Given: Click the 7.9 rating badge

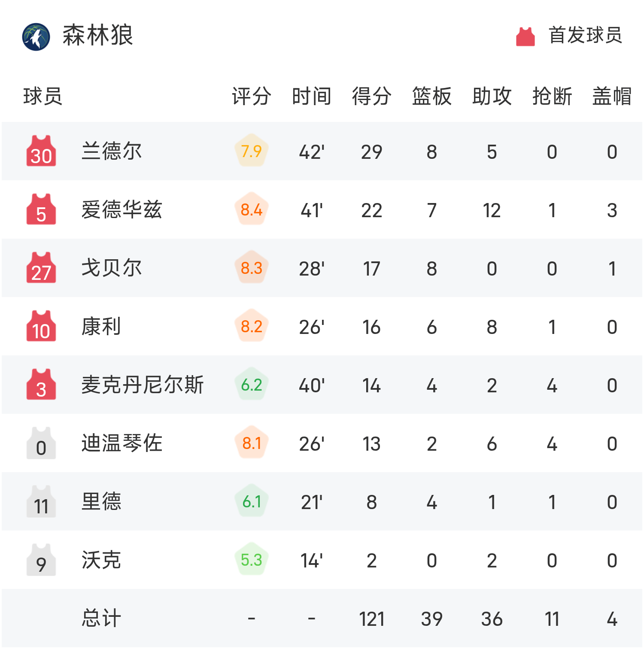Looking at the screenshot, I should 251,152.
